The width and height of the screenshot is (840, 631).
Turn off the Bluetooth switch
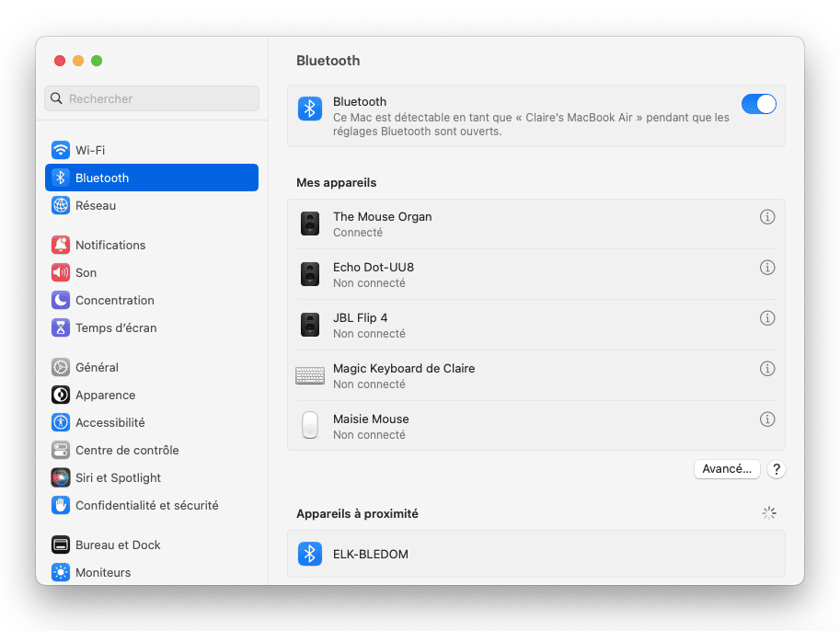tap(758, 104)
